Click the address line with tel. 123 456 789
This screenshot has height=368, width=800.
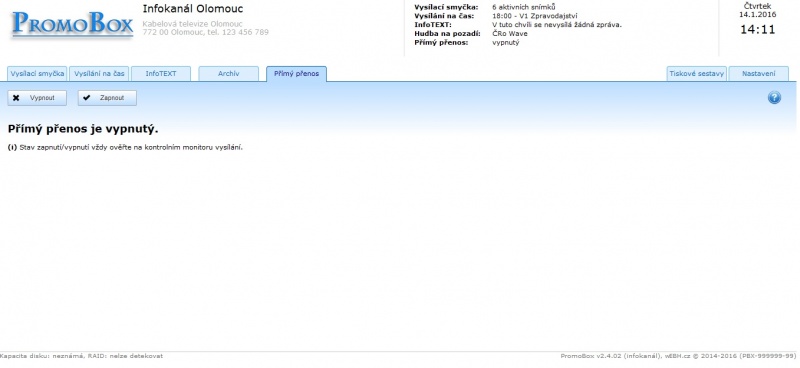[206, 32]
